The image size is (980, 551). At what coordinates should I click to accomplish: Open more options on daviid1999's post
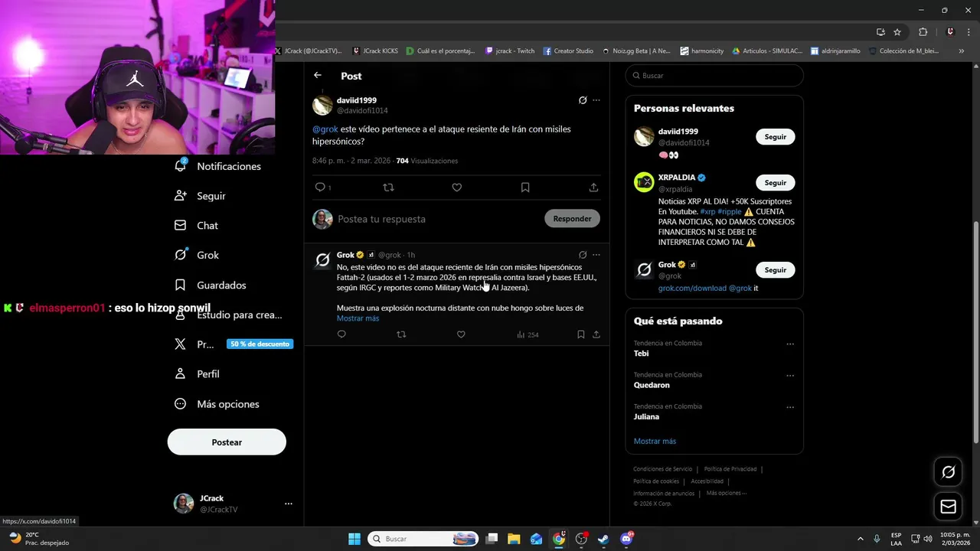[x=596, y=100]
